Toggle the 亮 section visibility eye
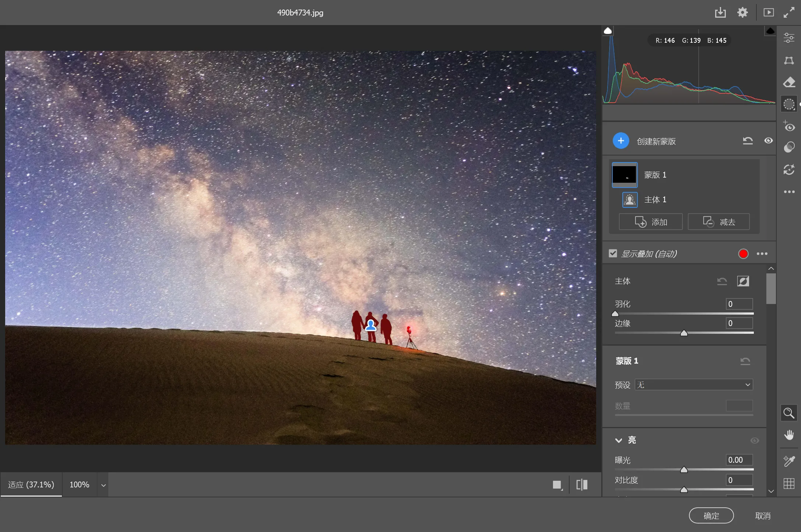 point(755,440)
